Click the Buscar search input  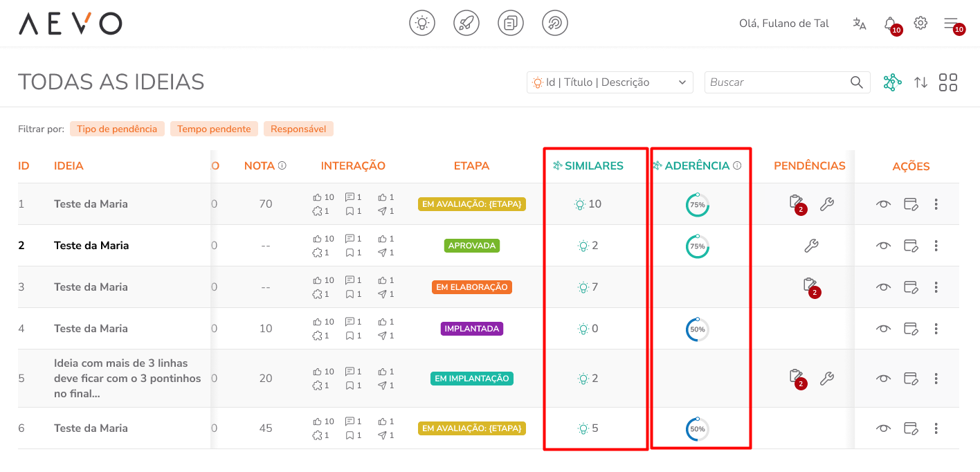[x=787, y=82]
